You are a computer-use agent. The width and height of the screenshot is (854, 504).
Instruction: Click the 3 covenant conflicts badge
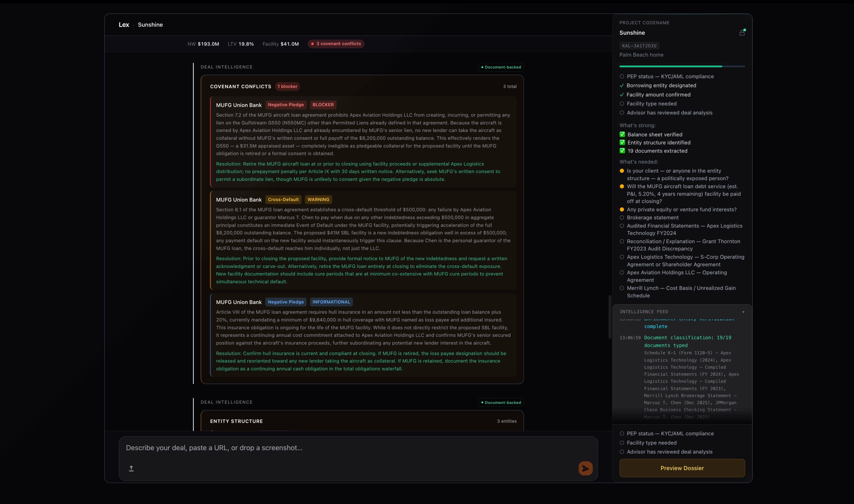[x=336, y=44]
